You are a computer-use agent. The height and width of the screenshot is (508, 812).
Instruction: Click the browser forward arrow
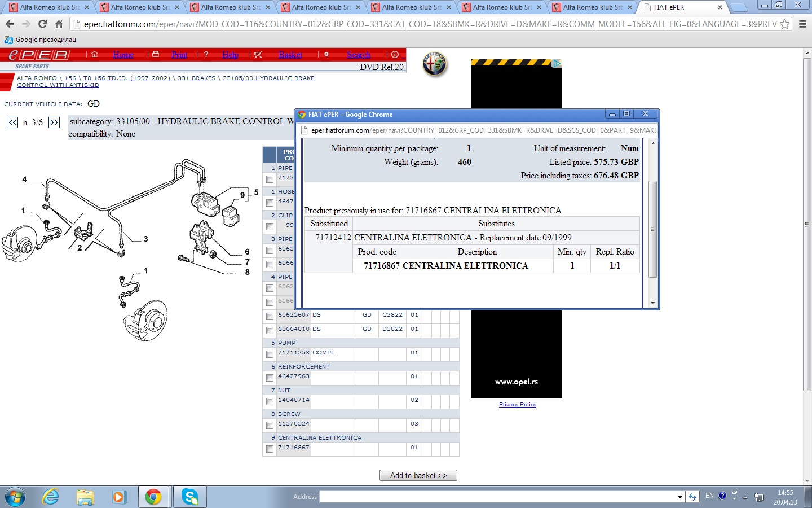click(x=26, y=24)
